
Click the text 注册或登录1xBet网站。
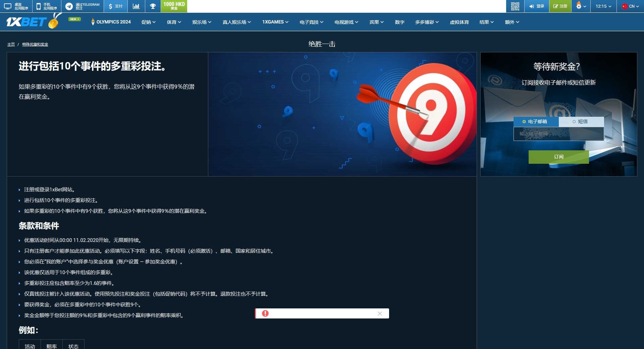pos(50,190)
